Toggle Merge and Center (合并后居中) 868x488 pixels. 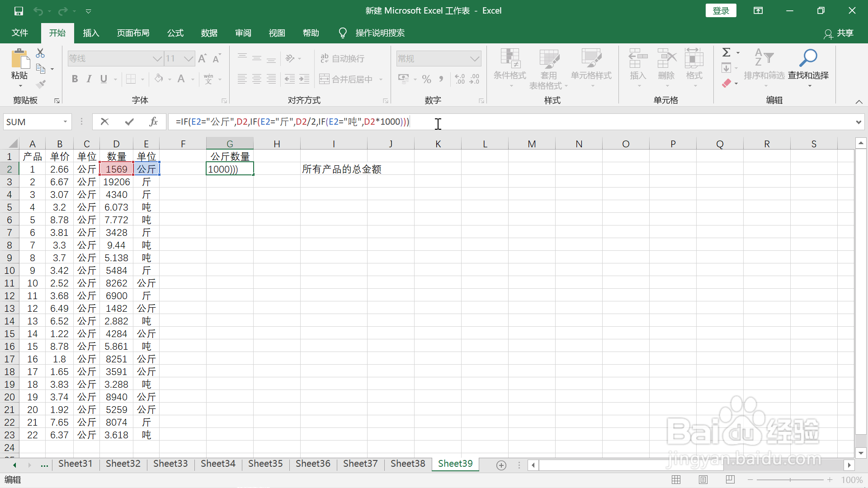pos(346,79)
